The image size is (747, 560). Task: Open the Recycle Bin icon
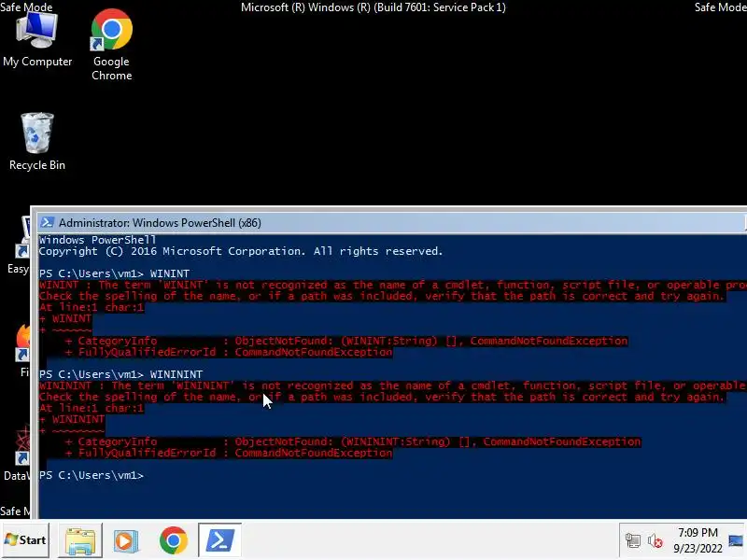tap(37, 142)
